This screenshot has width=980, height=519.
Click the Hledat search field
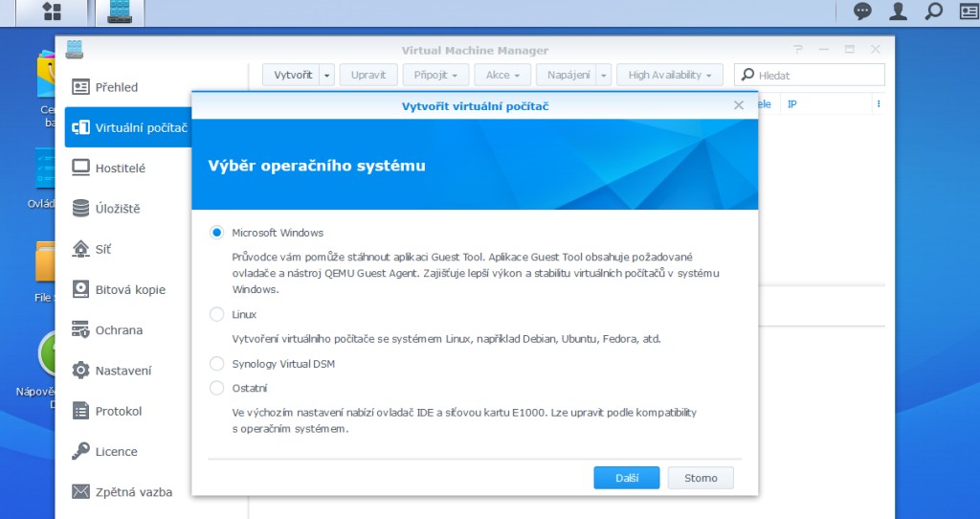click(x=810, y=75)
